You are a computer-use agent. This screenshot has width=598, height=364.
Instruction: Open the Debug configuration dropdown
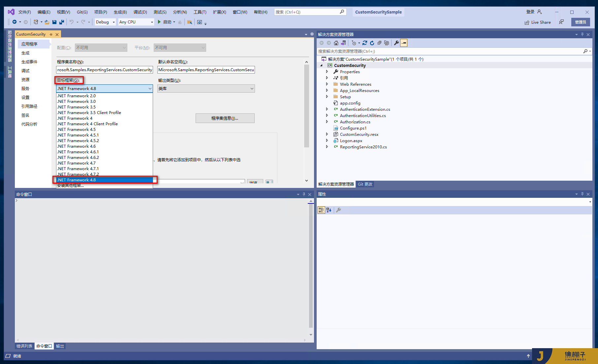(105, 22)
